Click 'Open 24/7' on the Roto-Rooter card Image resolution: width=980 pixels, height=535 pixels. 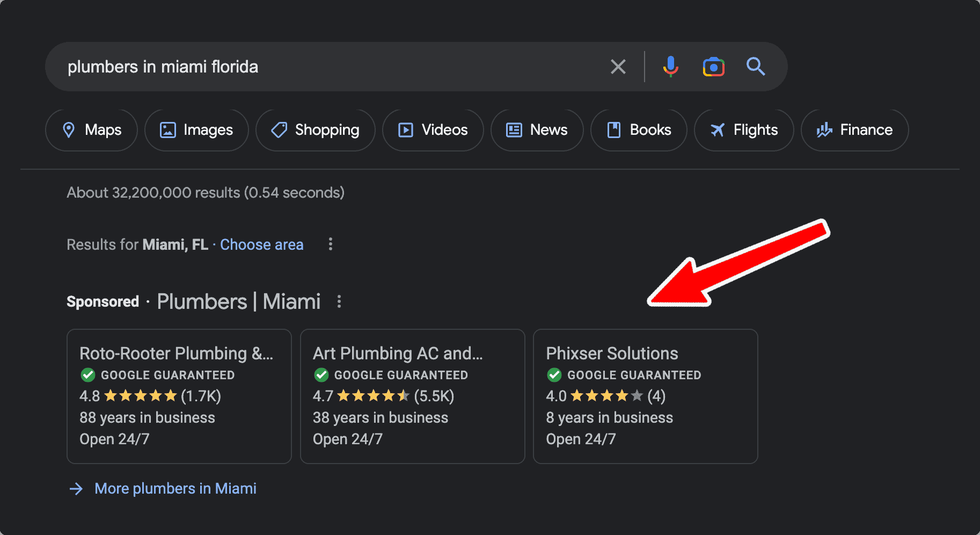point(115,439)
